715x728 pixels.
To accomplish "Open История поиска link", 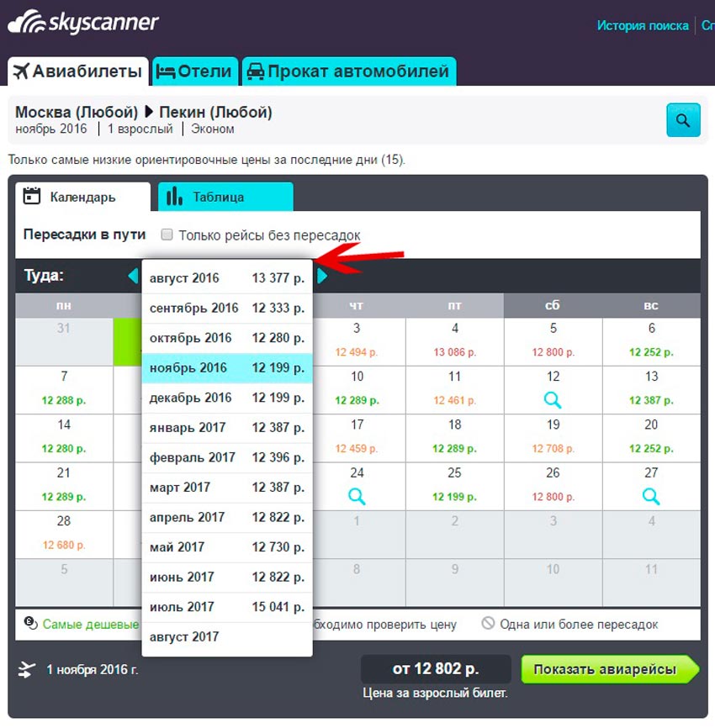I will tap(643, 25).
